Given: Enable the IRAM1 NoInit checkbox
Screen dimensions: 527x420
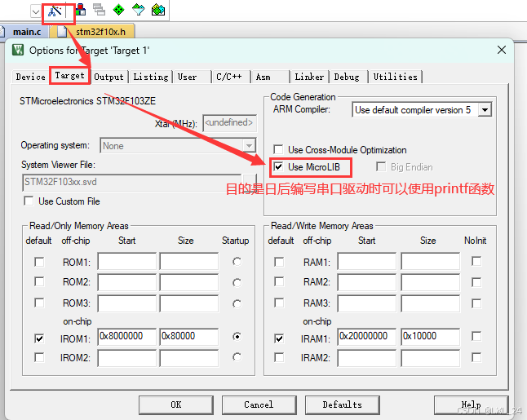Looking at the screenshot, I should point(476,336).
